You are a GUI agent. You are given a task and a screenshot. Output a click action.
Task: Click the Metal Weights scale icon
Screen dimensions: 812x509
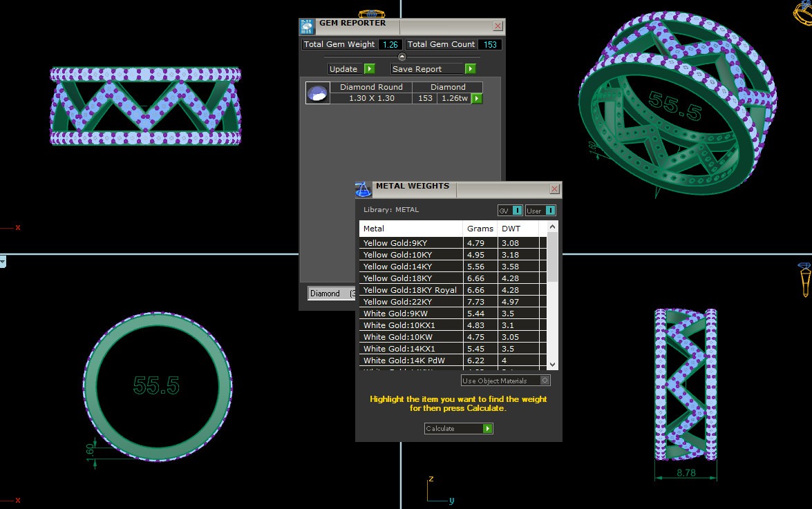pos(363,189)
